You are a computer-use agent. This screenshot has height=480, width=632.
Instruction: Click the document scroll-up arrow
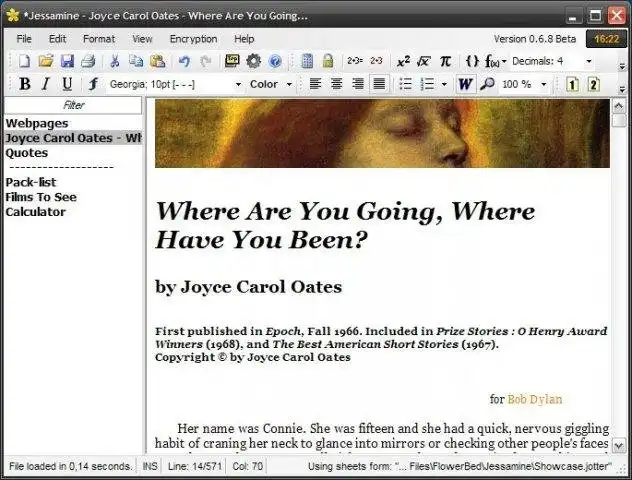coord(619,106)
